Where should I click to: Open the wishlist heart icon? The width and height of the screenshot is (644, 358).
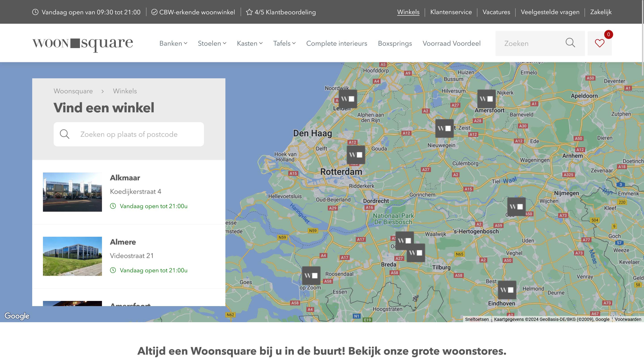tap(600, 43)
